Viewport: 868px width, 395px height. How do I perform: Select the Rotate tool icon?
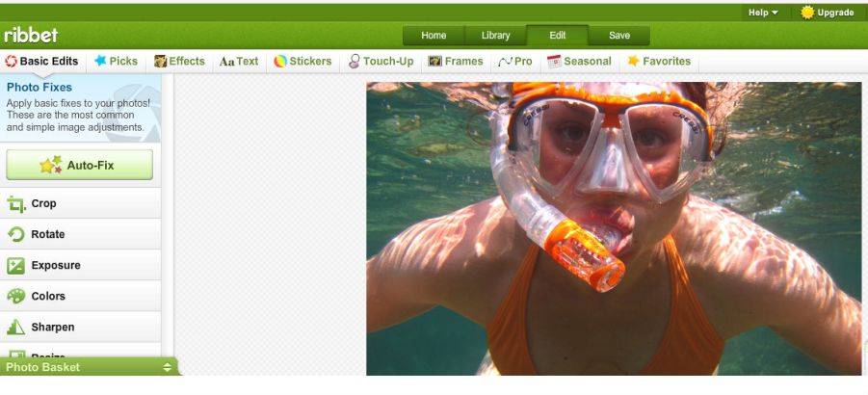tap(16, 234)
